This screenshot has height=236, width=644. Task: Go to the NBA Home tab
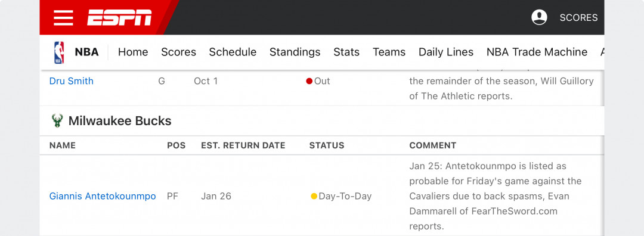click(133, 52)
